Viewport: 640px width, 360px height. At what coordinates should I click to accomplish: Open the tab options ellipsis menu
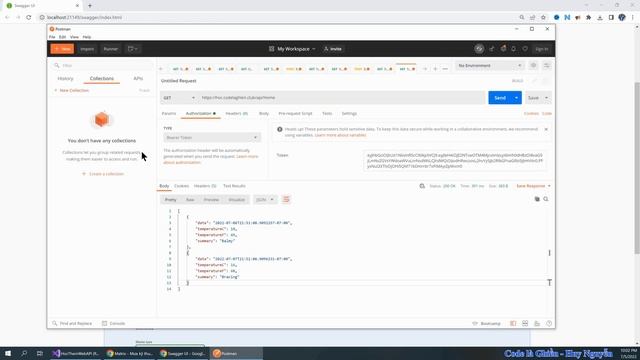pos(445,69)
